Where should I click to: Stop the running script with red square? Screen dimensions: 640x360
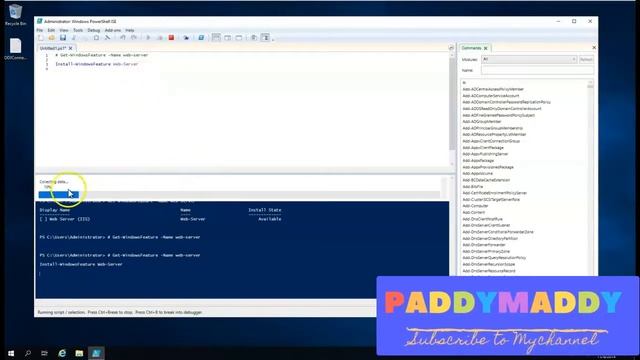(171, 38)
